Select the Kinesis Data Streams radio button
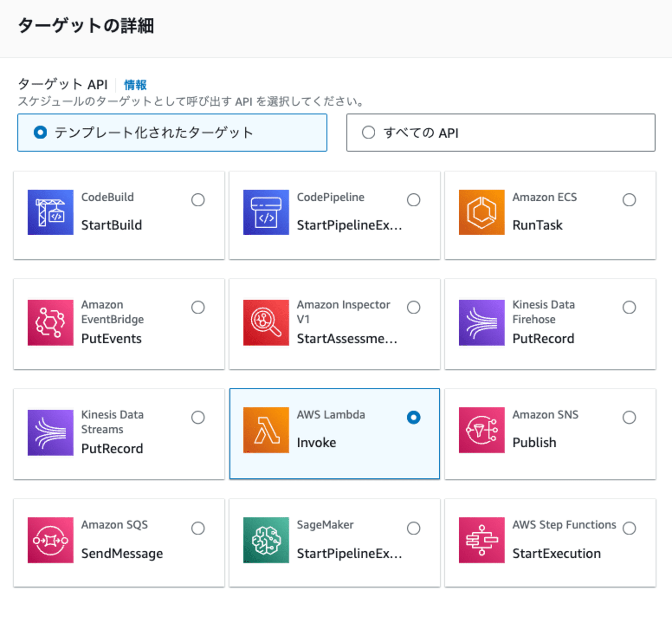The width and height of the screenshot is (672, 623). (x=198, y=417)
